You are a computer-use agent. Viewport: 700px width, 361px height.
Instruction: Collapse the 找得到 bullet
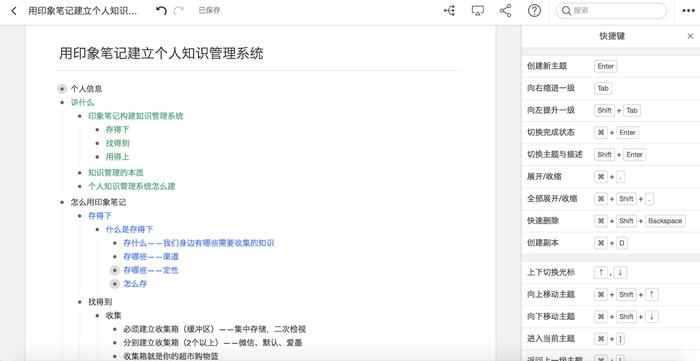point(80,302)
